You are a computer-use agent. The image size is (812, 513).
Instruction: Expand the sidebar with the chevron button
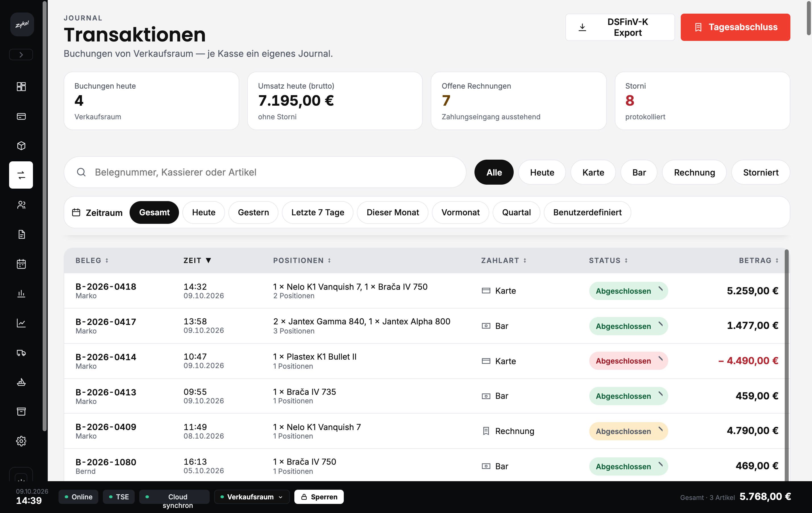(x=21, y=55)
